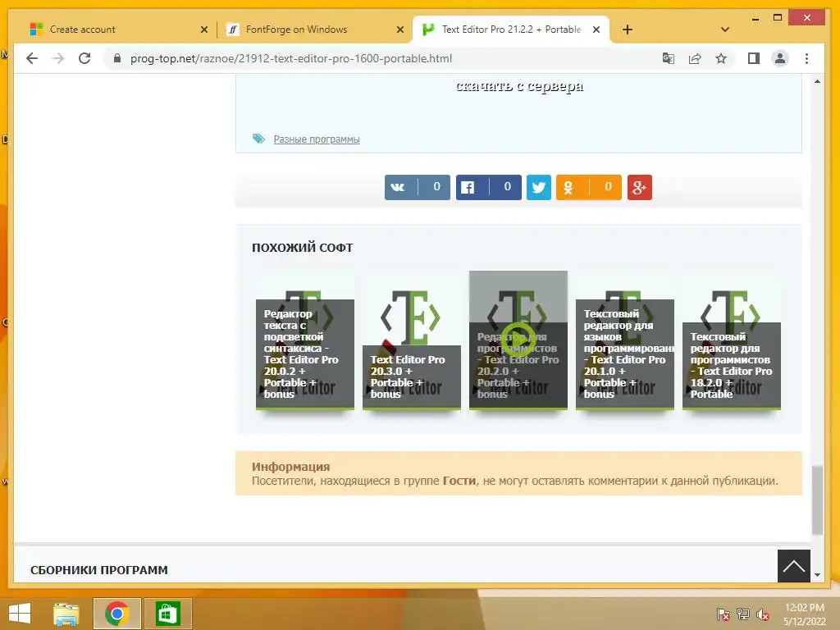This screenshot has height=630, width=840.
Task: Open File Explorer from taskbar
Action: point(66,614)
